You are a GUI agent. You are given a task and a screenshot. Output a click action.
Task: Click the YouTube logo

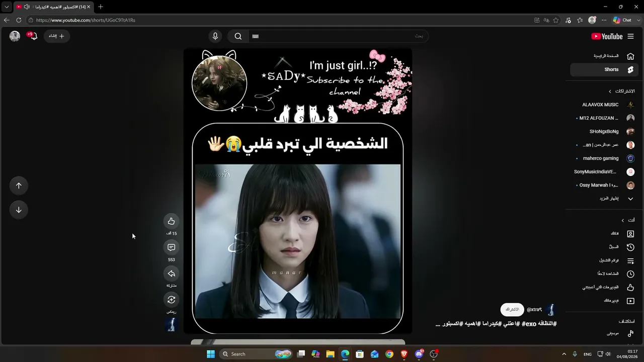[607, 36]
